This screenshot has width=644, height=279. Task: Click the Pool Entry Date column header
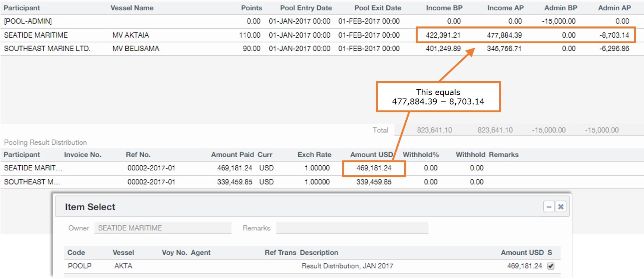(306, 8)
